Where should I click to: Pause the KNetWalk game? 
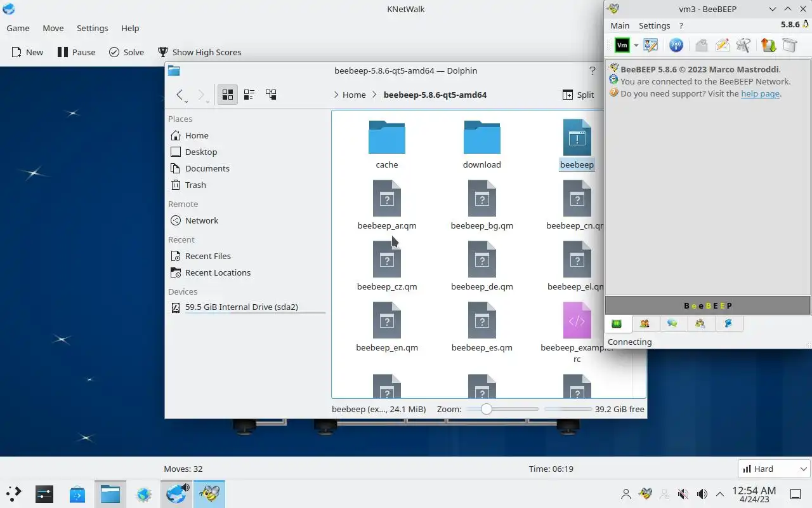[76, 52]
